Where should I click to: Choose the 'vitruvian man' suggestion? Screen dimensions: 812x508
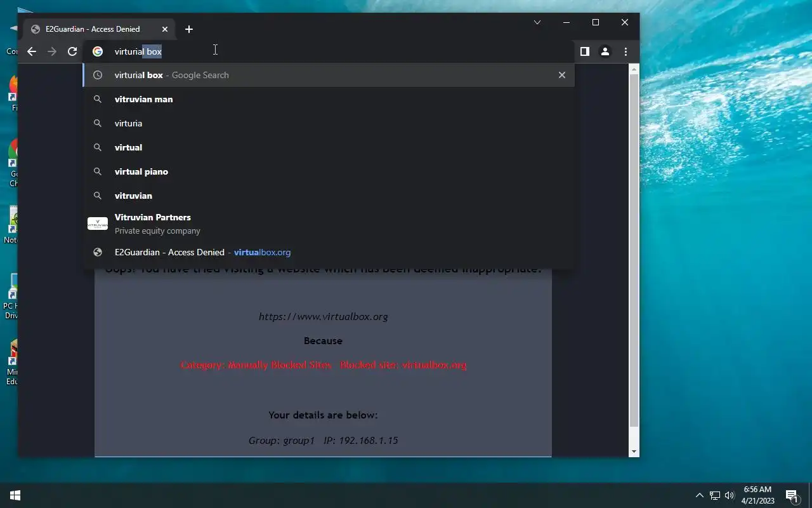click(x=329, y=99)
